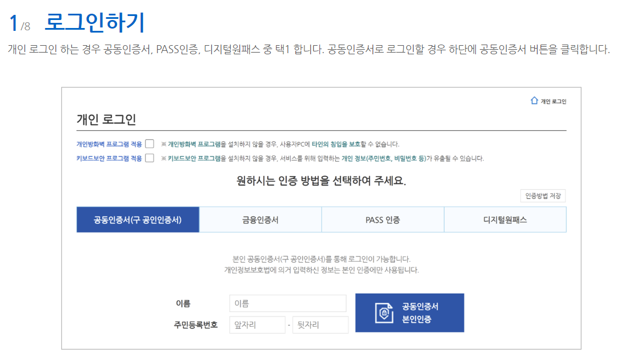The width and height of the screenshot is (621, 364).
Task: Switch to the 금융인증서 tab
Action: click(260, 219)
